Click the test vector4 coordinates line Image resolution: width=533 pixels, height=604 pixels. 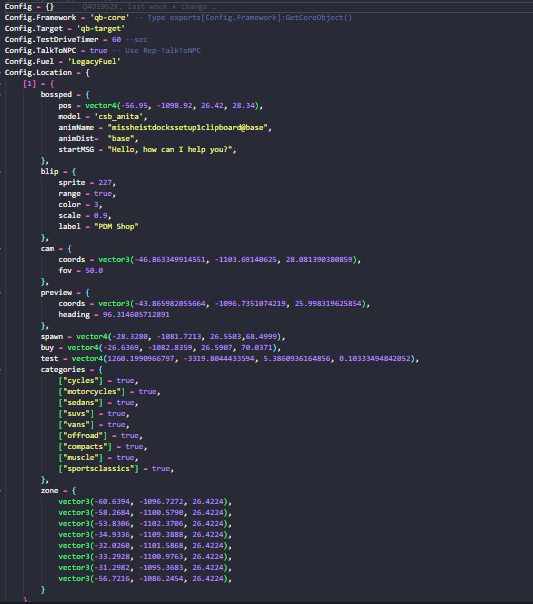[x=230, y=359]
